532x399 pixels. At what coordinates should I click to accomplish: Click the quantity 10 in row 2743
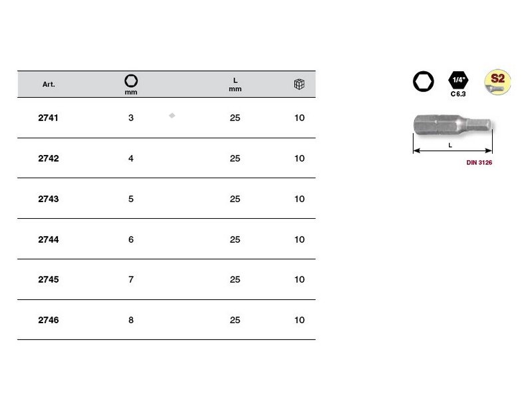(x=299, y=199)
